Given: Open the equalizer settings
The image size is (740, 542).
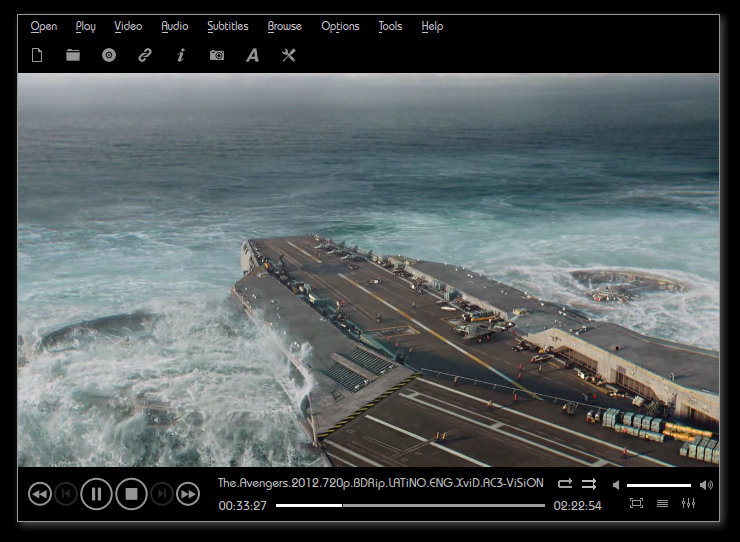Looking at the screenshot, I should (689, 503).
